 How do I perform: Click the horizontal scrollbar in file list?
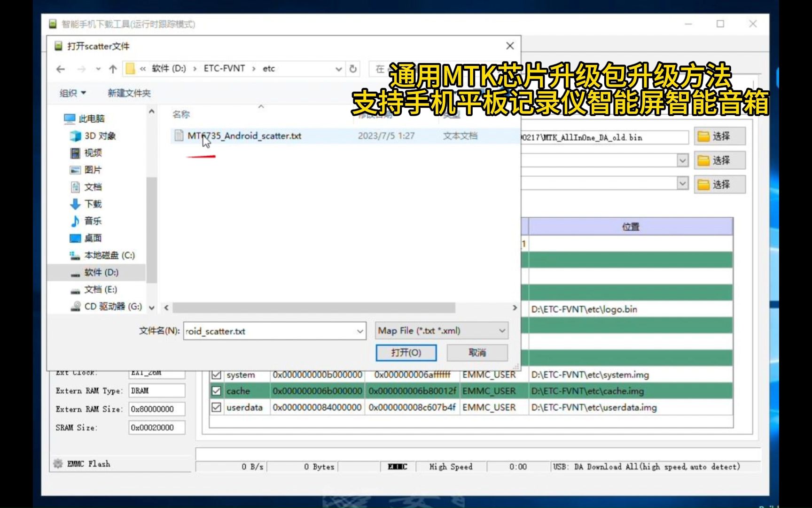[313, 308]
